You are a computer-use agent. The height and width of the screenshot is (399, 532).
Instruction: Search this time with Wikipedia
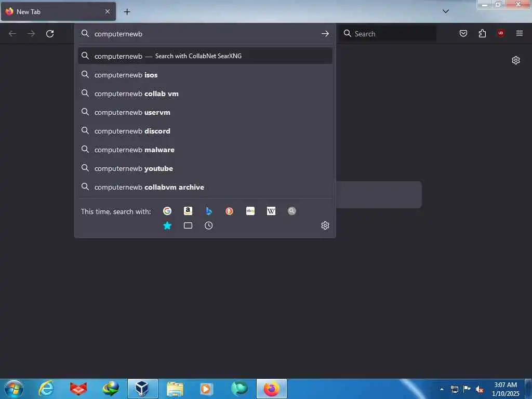pos(271,211)
